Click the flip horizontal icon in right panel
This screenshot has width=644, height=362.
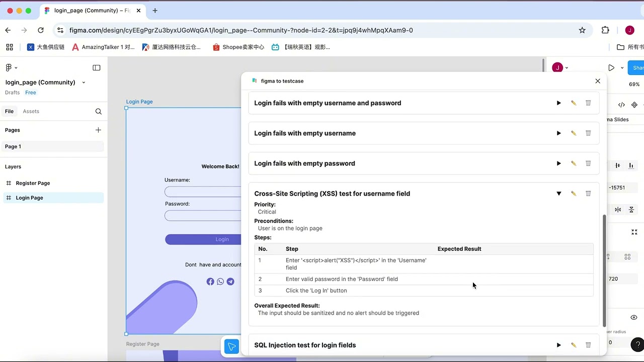618,210
